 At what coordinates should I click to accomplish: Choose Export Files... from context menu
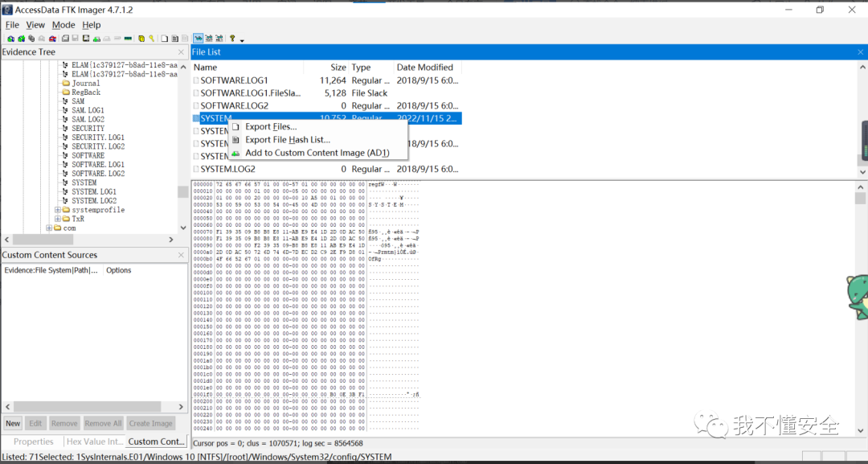click(x=317, y=127)
